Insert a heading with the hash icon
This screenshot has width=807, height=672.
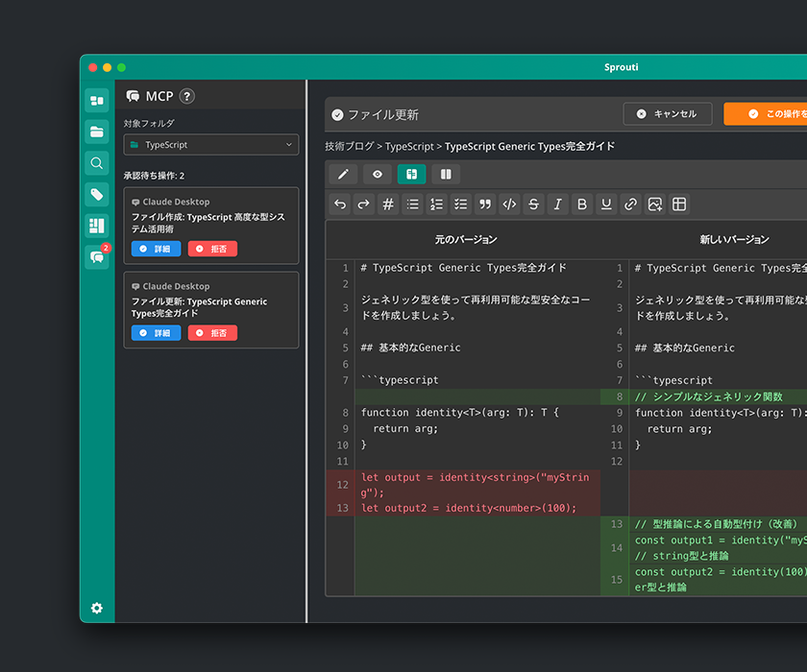pyautogui.click(x=388, y=204)
